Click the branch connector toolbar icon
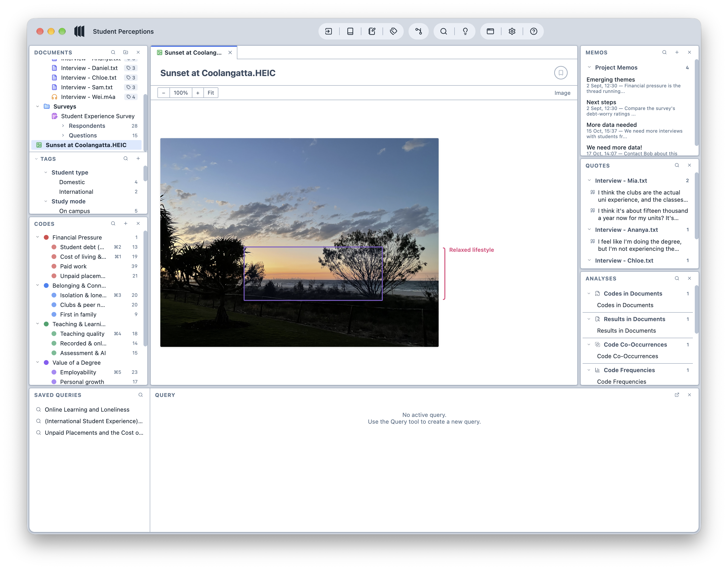The width and height of the screenshot is (728, 570). [x=419, y=31]
